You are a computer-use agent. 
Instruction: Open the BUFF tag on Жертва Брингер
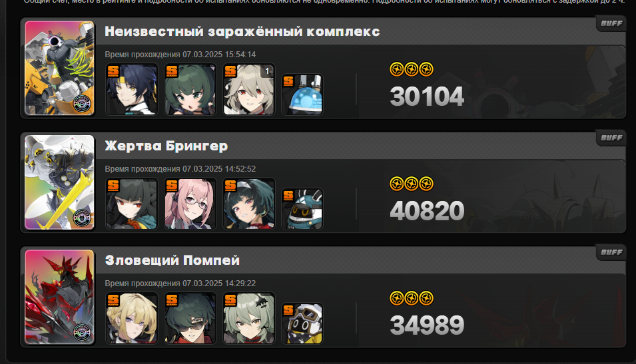(611, 138)
